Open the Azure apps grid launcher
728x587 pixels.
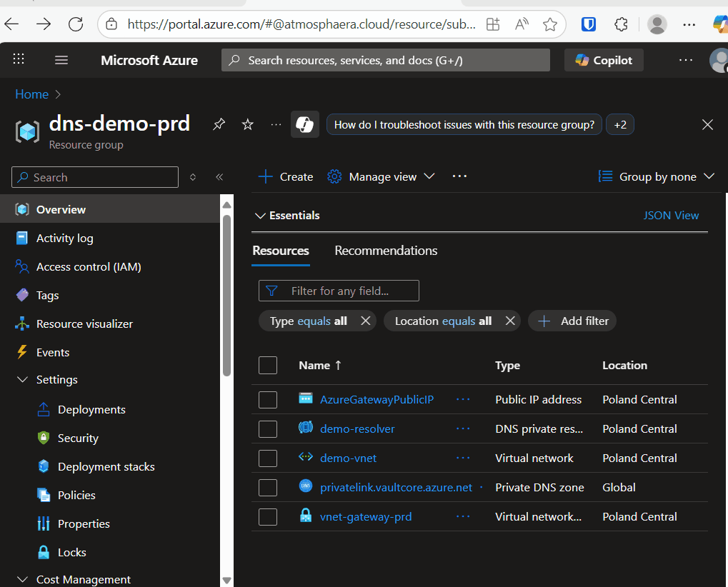[19, 59]
